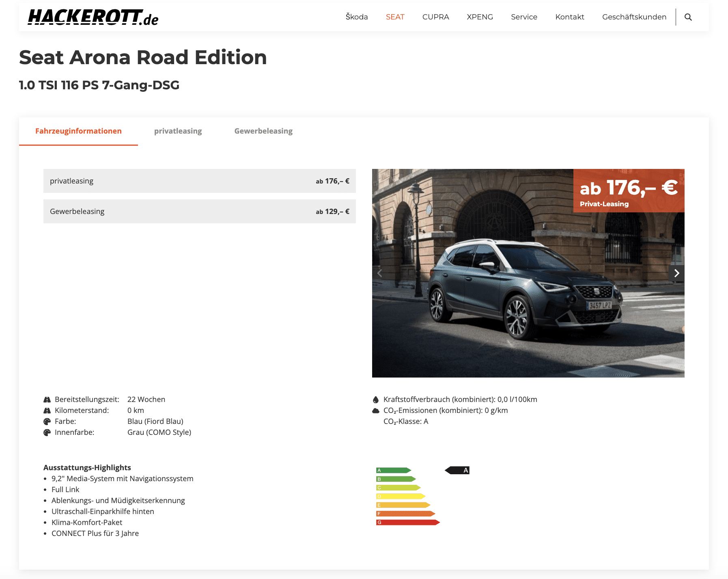
Task: Click the black CO₂ class A marker
Action: click(x=457, y=470)
